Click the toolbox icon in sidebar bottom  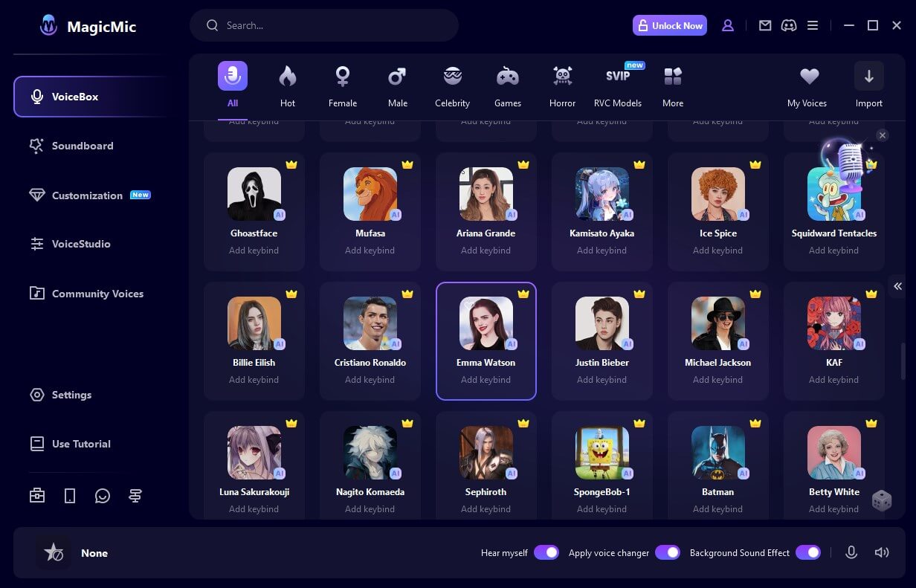[37, 496]
